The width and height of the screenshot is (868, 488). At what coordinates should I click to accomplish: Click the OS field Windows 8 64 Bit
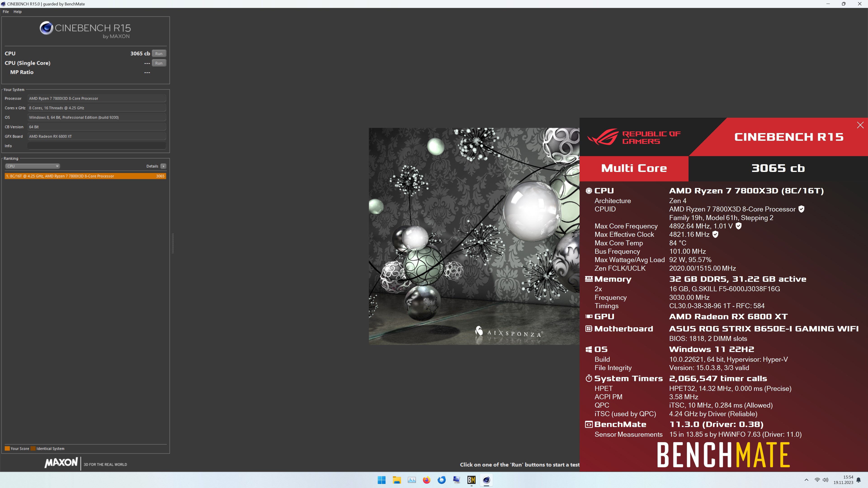click(97, 117)
